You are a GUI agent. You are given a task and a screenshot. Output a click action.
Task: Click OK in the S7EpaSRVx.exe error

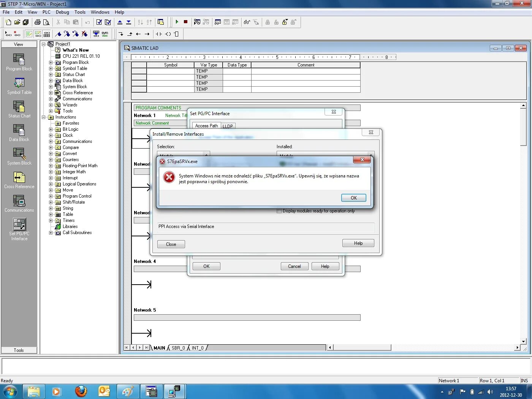(353, 198)
